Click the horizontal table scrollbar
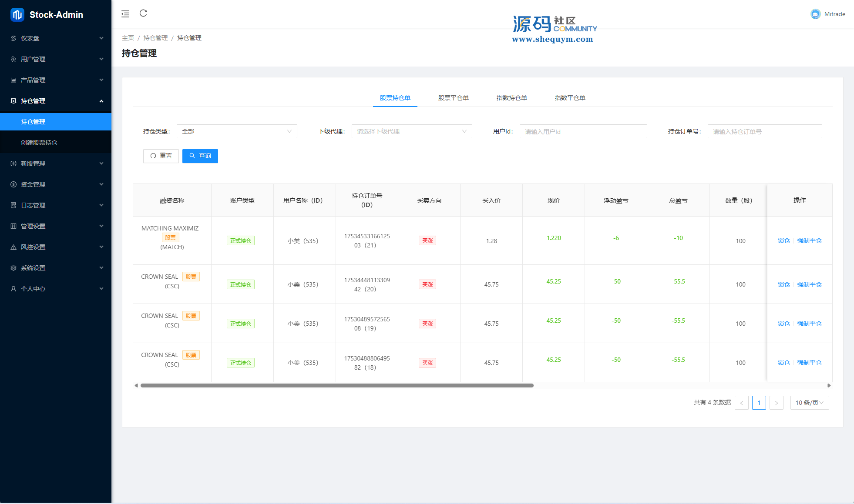The height and width of the screenshot is (504, 854). click(x=337, y=385)
